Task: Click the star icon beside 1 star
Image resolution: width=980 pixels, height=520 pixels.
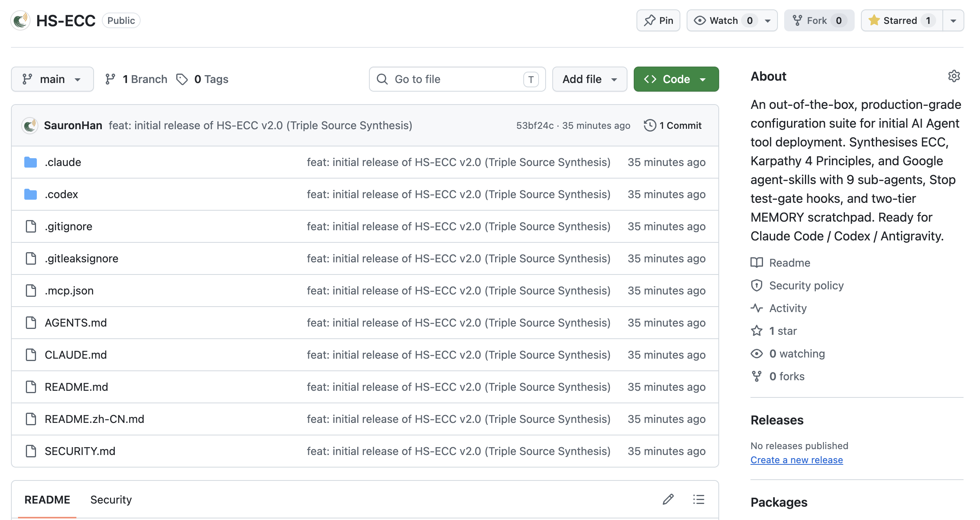Action: (x=757, y=331)
